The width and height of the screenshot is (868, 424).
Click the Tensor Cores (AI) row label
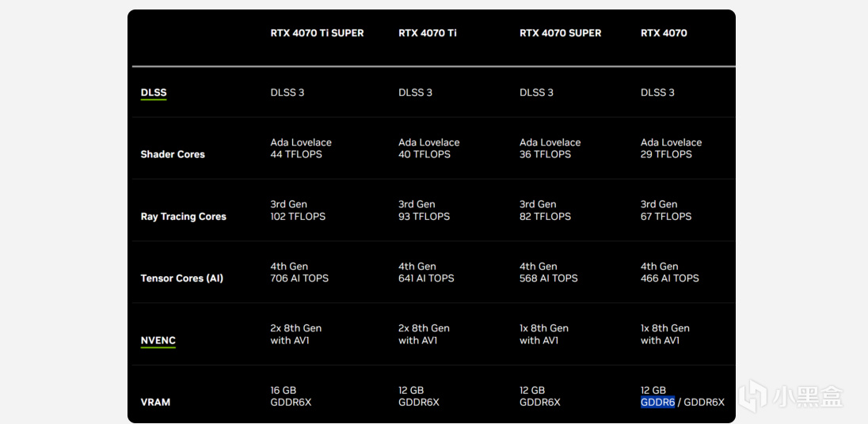pyautogui.click(x=181, y=278)
